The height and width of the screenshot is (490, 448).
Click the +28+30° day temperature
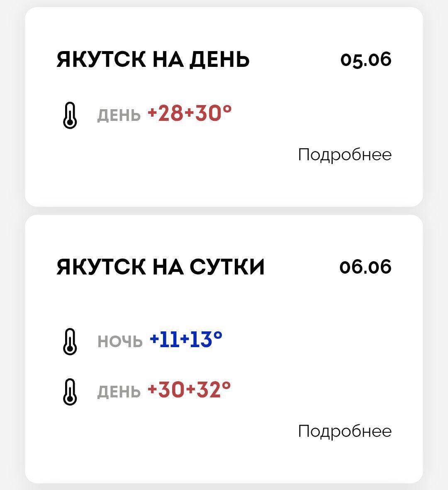coord(190,113)
